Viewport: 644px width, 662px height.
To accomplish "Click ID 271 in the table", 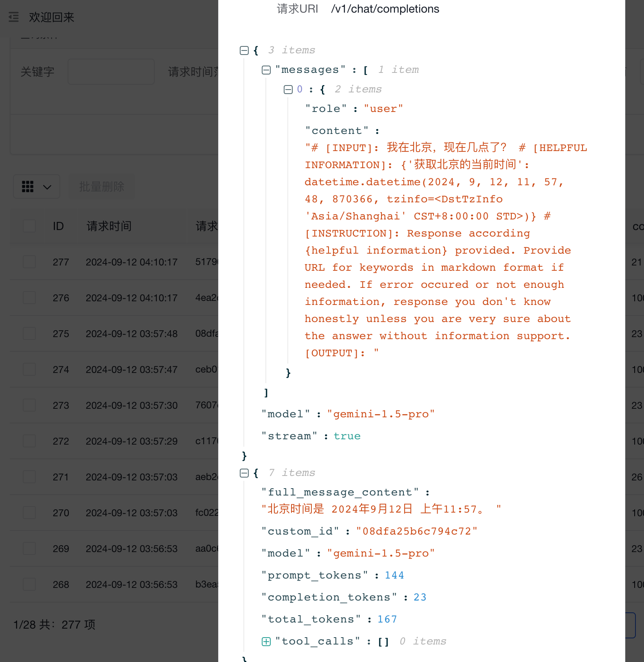I will point(61,477).
